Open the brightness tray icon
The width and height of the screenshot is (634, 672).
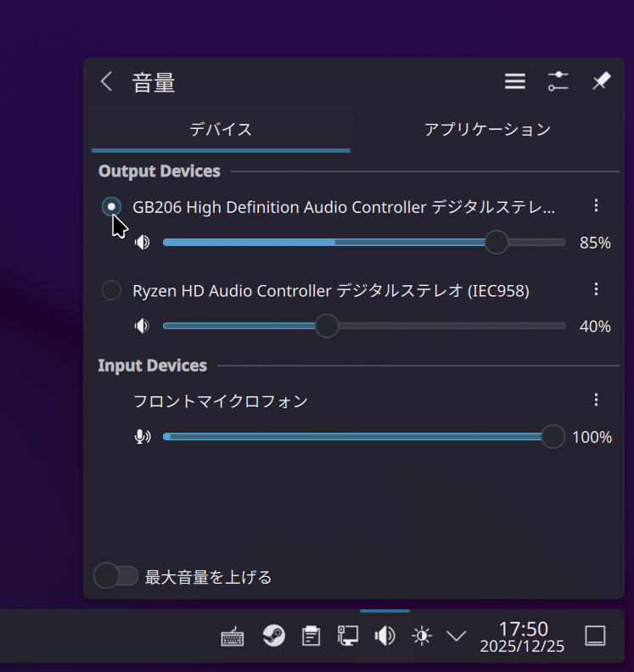click(422, 636)
